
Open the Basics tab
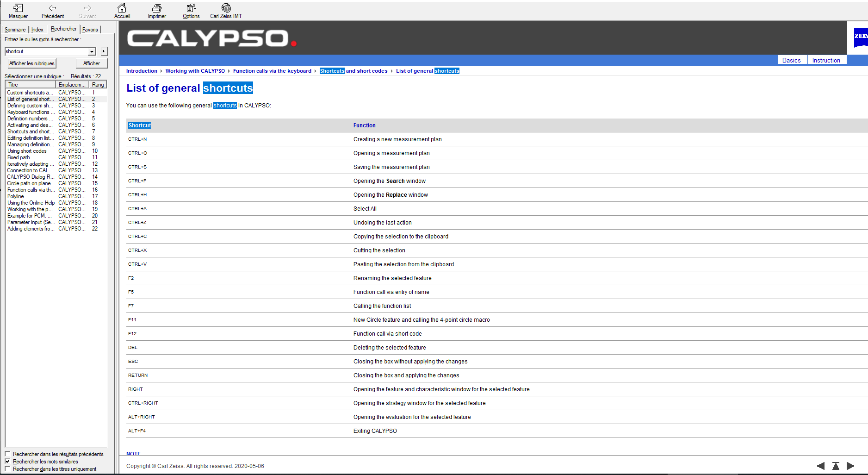tap(792, 60)
